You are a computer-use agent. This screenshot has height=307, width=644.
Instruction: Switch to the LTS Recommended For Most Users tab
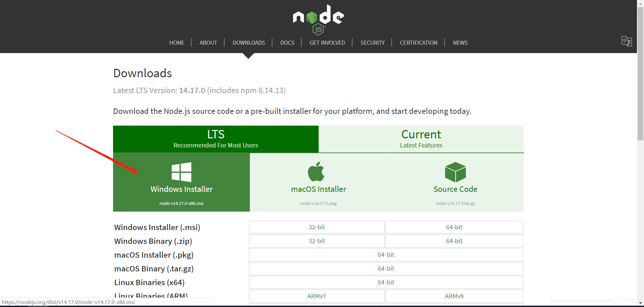point(216,139)
